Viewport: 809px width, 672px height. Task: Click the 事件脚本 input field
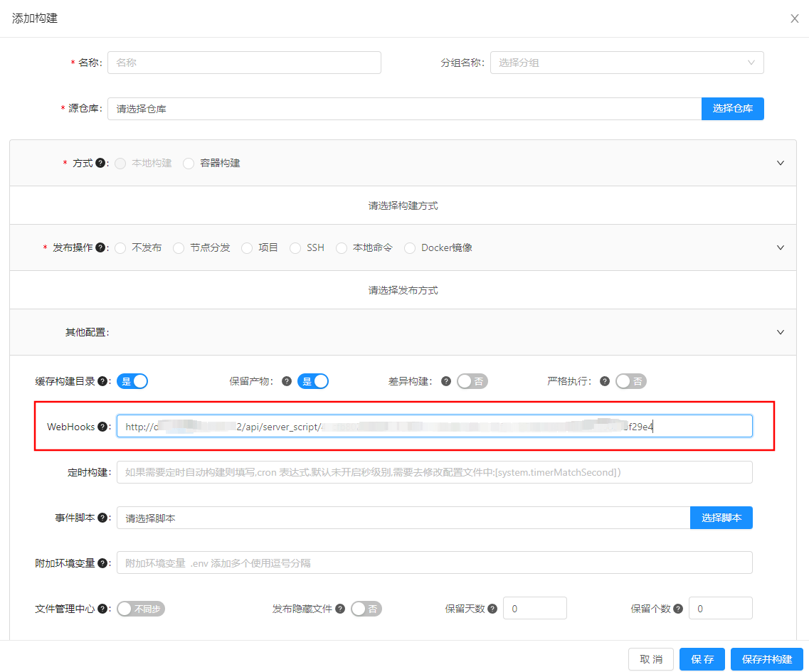pos(403,517)
